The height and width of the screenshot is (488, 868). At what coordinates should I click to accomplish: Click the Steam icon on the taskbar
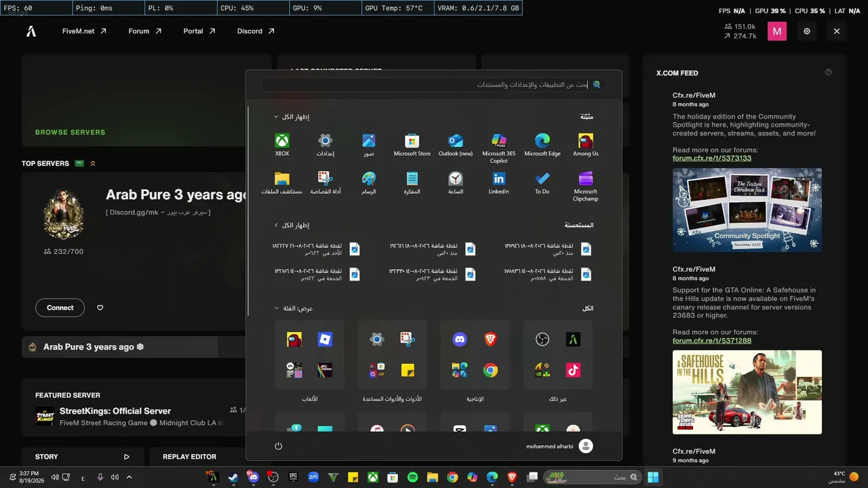coord(234,478)
